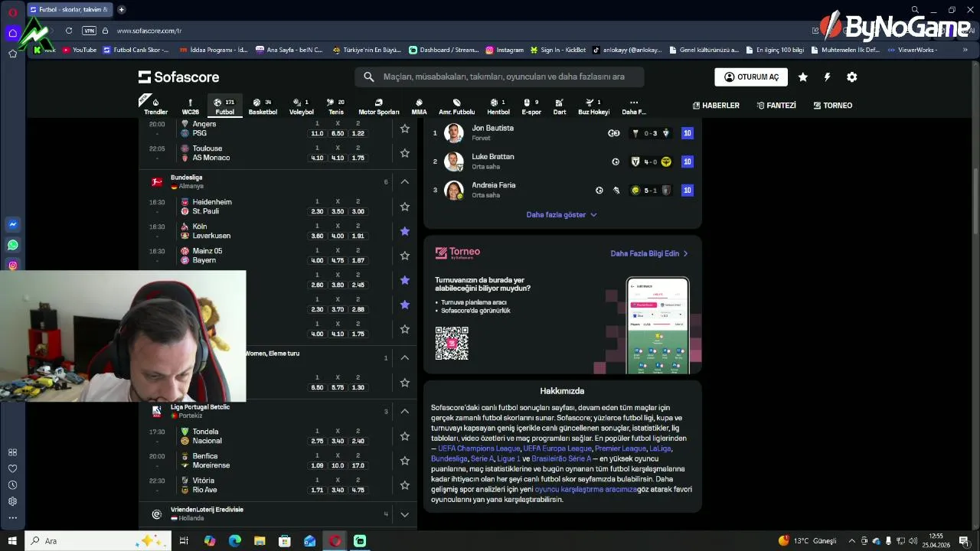980x551 pixels.
Task: Reload the page
Action: (69, 31)
